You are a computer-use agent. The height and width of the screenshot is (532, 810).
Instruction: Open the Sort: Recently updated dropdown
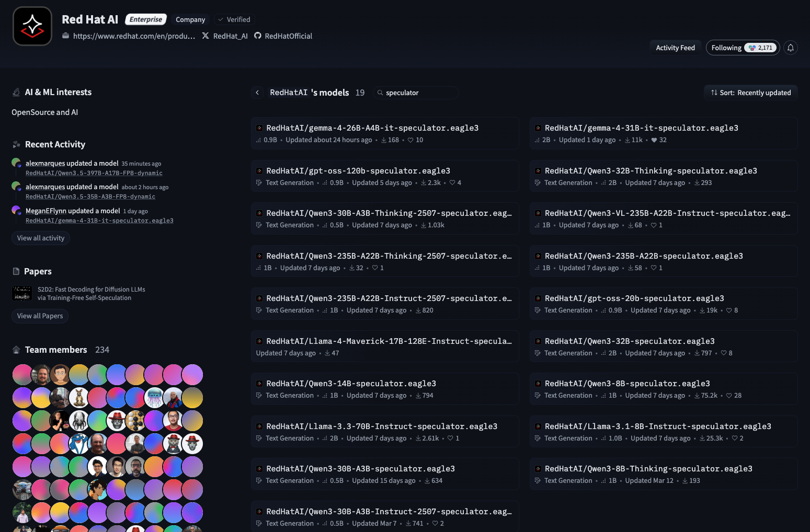point(750,92)
